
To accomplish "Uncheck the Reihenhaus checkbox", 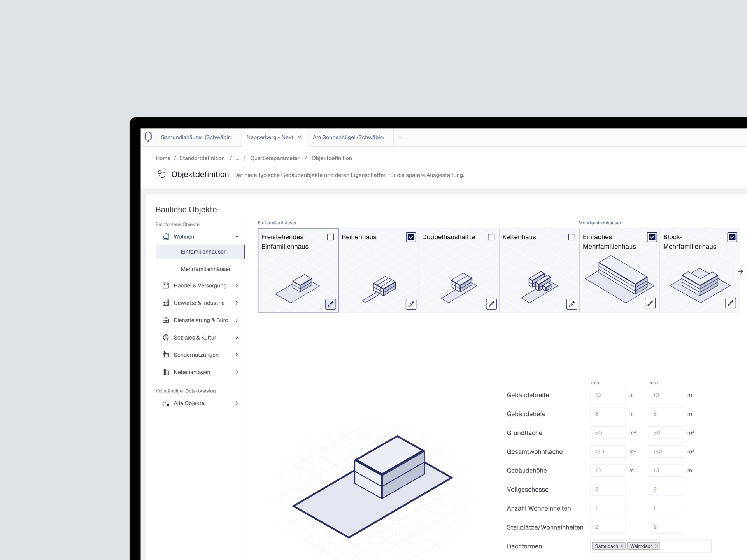I will 411,237.
